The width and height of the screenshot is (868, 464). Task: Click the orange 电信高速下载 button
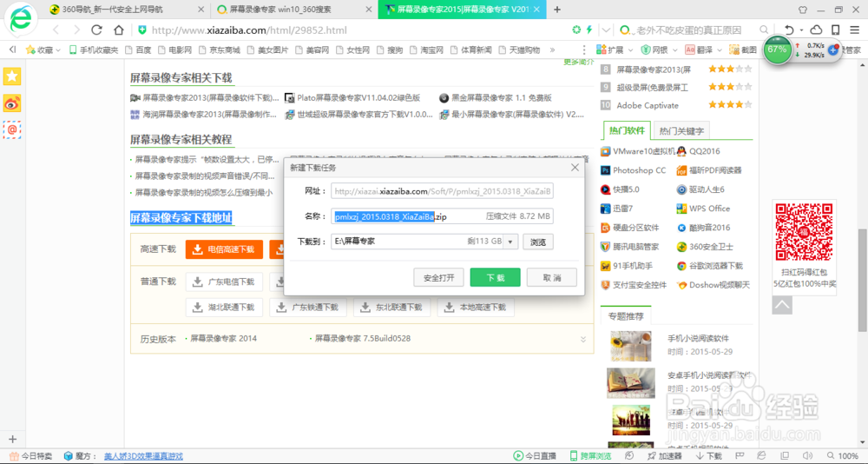(x=224, y=249)
